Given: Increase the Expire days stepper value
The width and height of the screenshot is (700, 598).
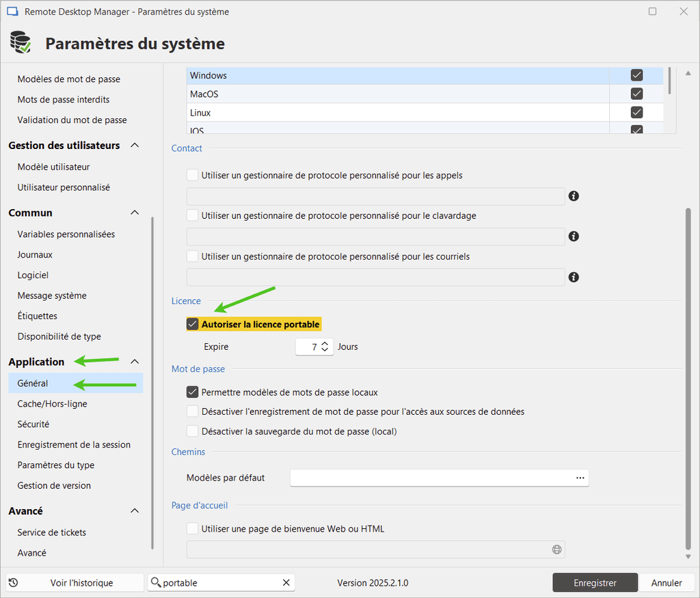Looking at the screenshot, I should 325,343.
